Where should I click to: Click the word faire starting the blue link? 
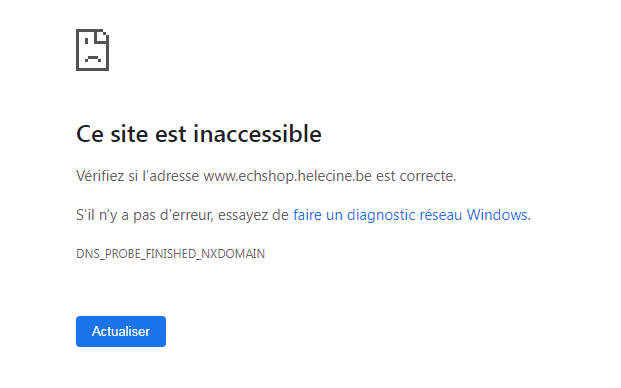click(x=307, y=215)
